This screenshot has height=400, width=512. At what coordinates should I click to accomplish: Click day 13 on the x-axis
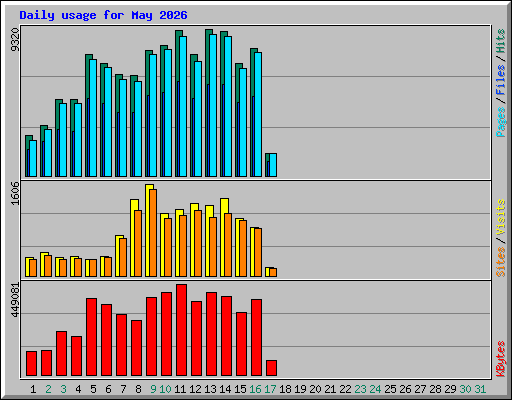click(210, 389)
